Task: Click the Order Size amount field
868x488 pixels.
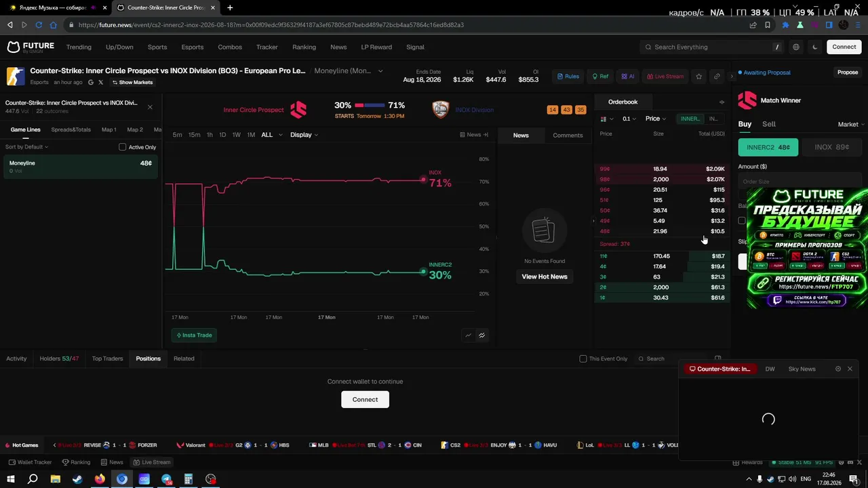Action: [x=800, y=181]
